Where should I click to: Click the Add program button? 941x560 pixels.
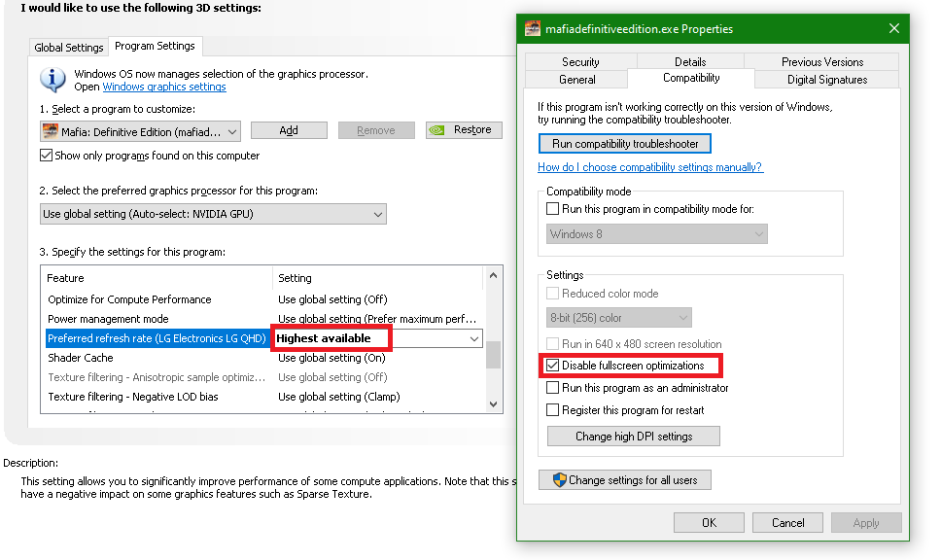click(x=289, y=130)
